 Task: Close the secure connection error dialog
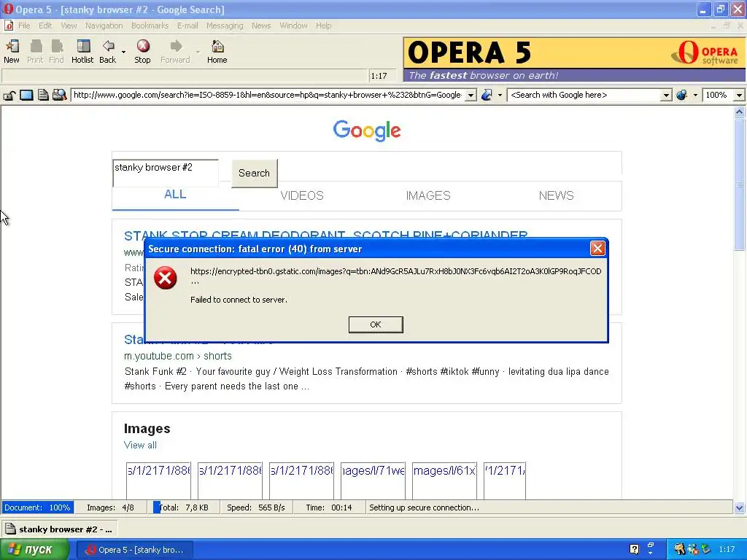pyautogui.click(x=597, y=248)
